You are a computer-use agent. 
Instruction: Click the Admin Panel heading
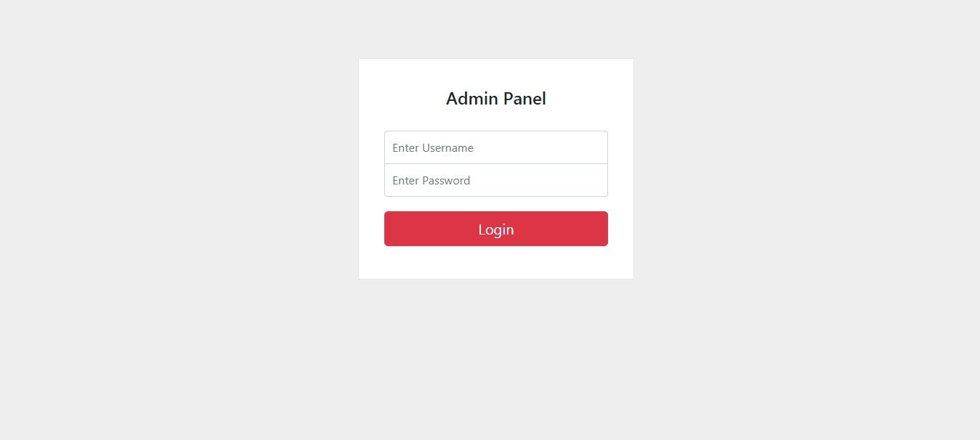tap(495, 99)
